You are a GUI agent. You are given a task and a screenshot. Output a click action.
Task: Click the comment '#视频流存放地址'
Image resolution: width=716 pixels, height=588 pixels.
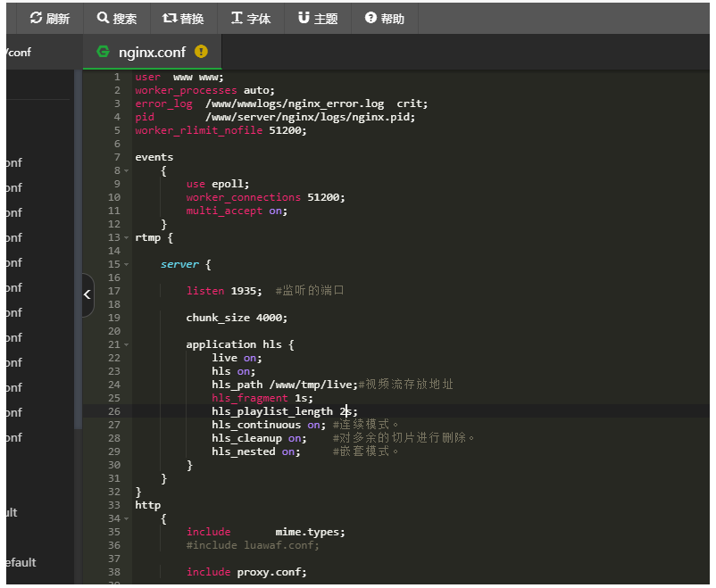(406, 385)
